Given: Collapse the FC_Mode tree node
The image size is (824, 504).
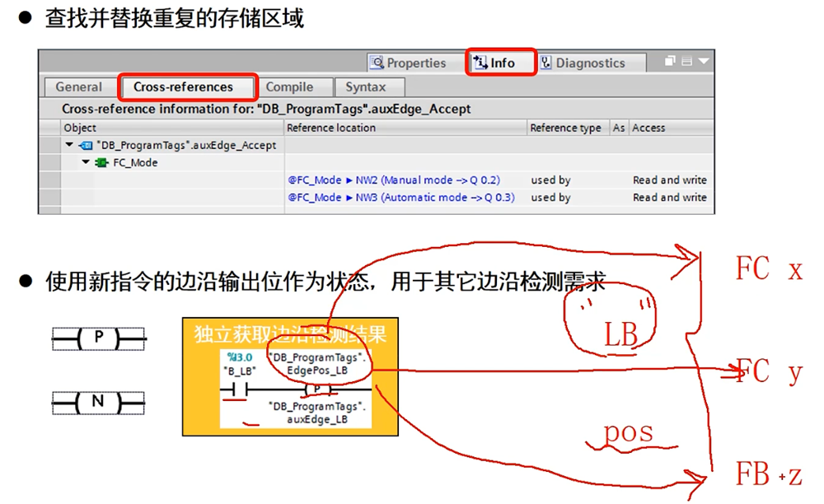Looking at the screenshot, I should coord(86,162).
